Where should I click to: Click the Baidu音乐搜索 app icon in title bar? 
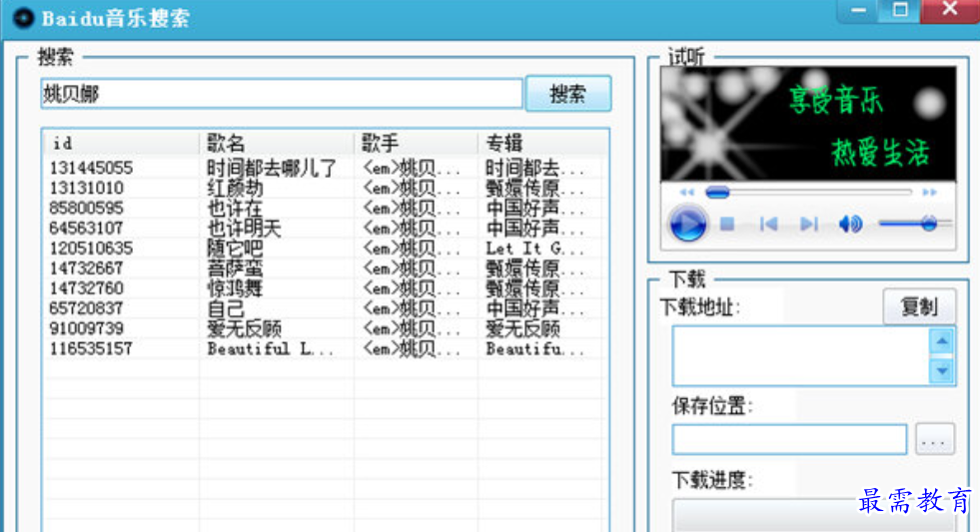[x=24, y=18]
